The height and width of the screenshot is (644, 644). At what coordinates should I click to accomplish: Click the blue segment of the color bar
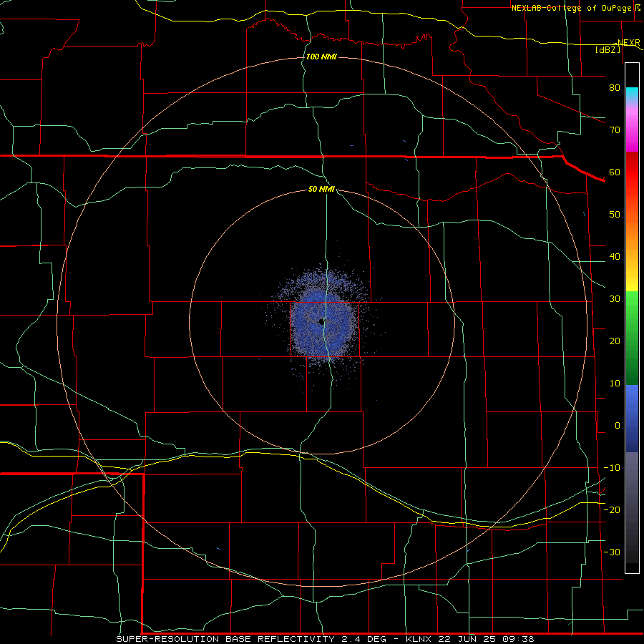pos(632,418)
